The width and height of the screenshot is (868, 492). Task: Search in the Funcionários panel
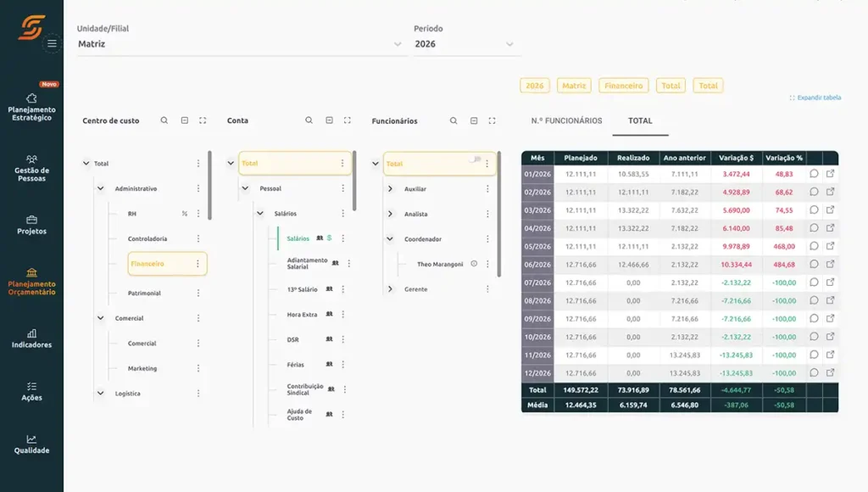pyautogui.click(x=453, y=120)
